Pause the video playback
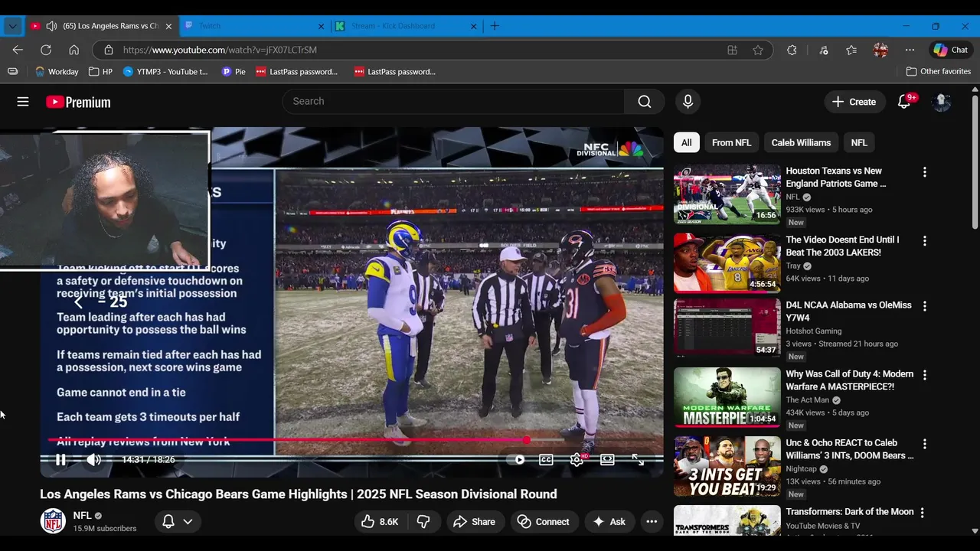The image size is (980, 551). coord(60,460)
